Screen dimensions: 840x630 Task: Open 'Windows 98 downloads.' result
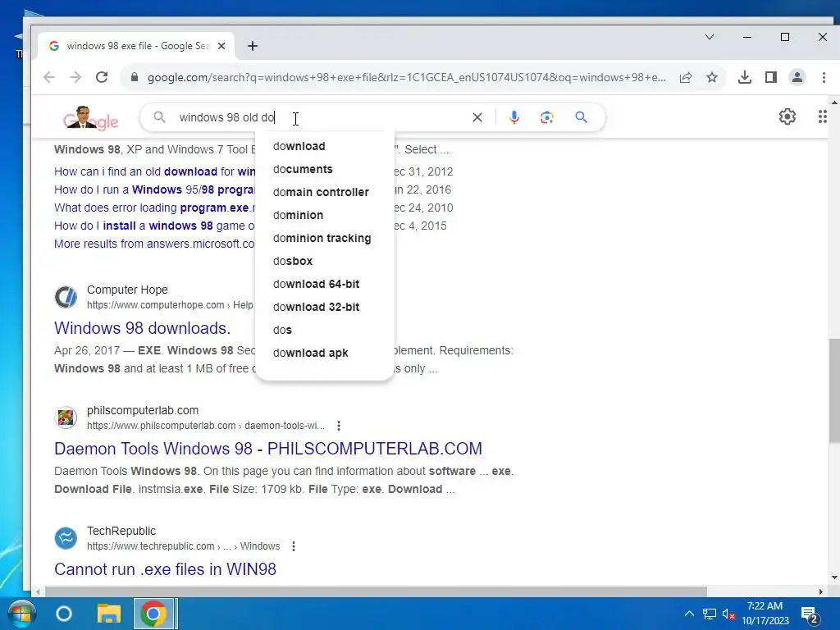click(143, 328)
